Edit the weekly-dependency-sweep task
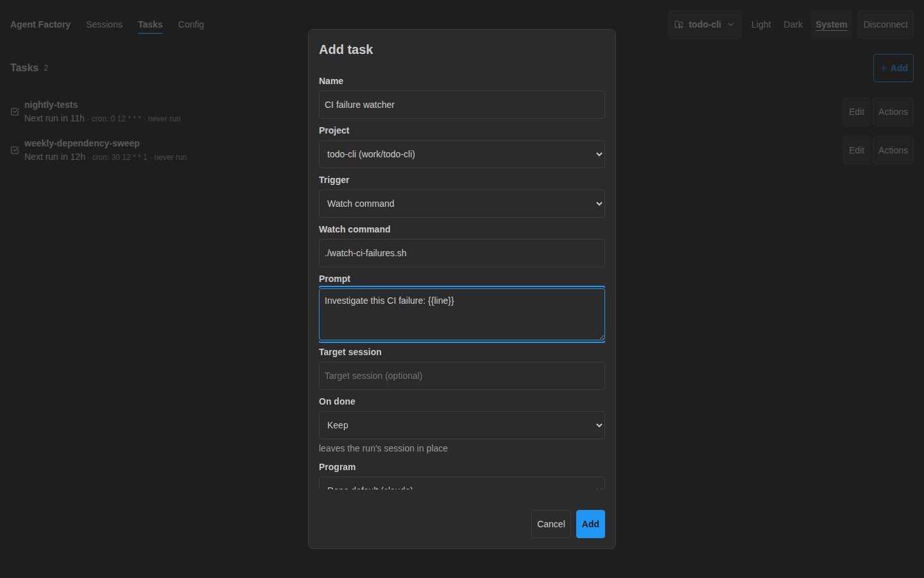 pyautogui.click(x=857, y=150)
